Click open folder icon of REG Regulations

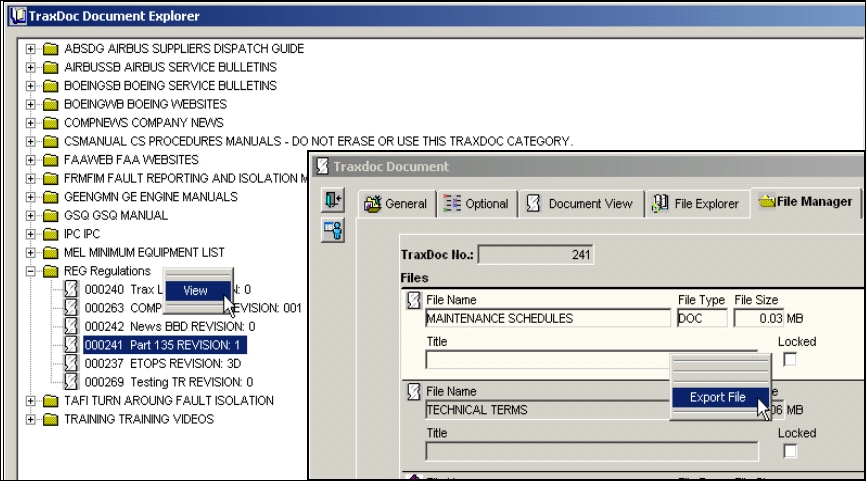50,271
